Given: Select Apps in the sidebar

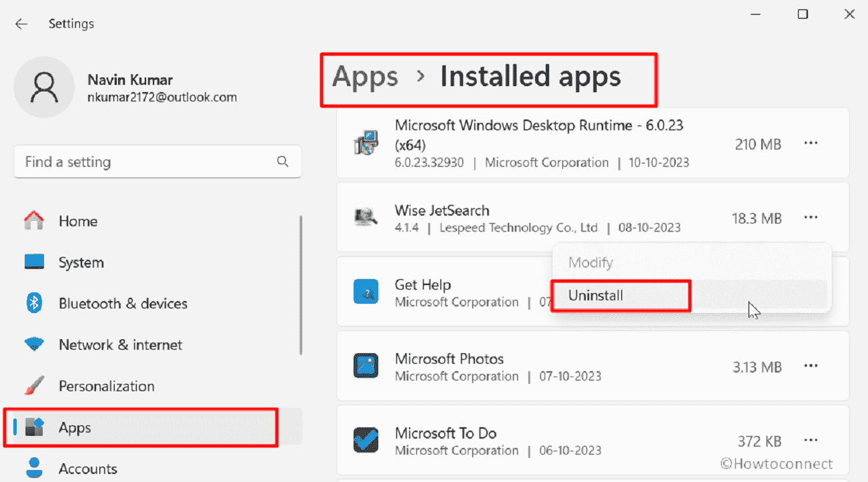Looking at the screenshot, I should 157,427.
